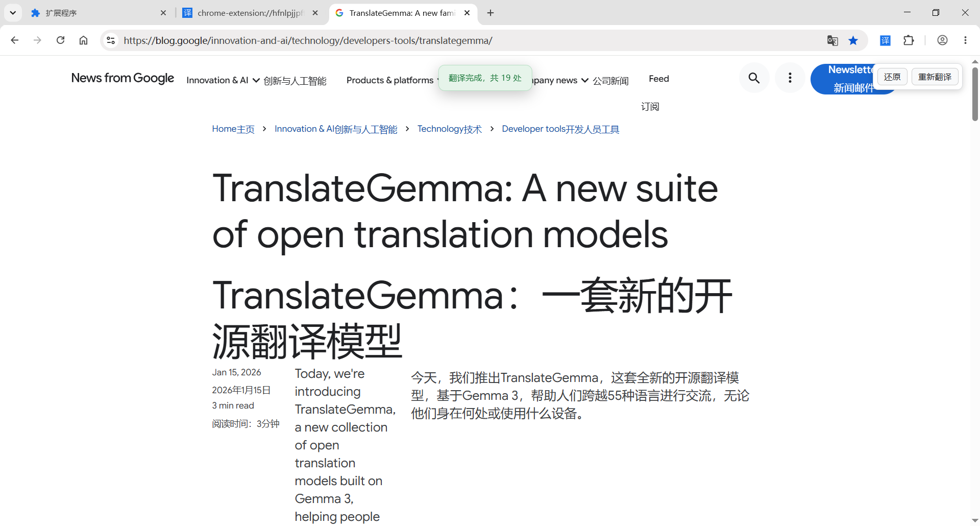Image resolution: width=980 pixels, height=526 pixels.
Task: Open the Technology breadcrumb link
Action: click(450, 129)
